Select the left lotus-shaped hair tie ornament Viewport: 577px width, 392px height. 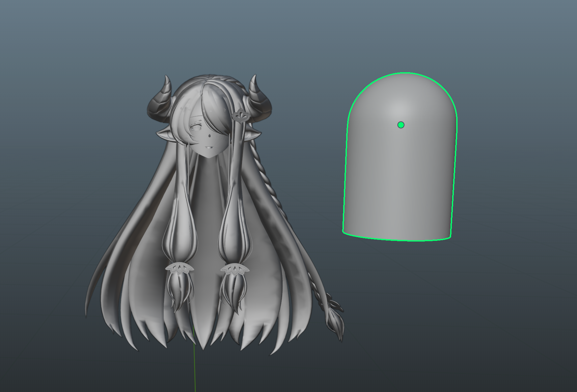(x=179, y=268)
